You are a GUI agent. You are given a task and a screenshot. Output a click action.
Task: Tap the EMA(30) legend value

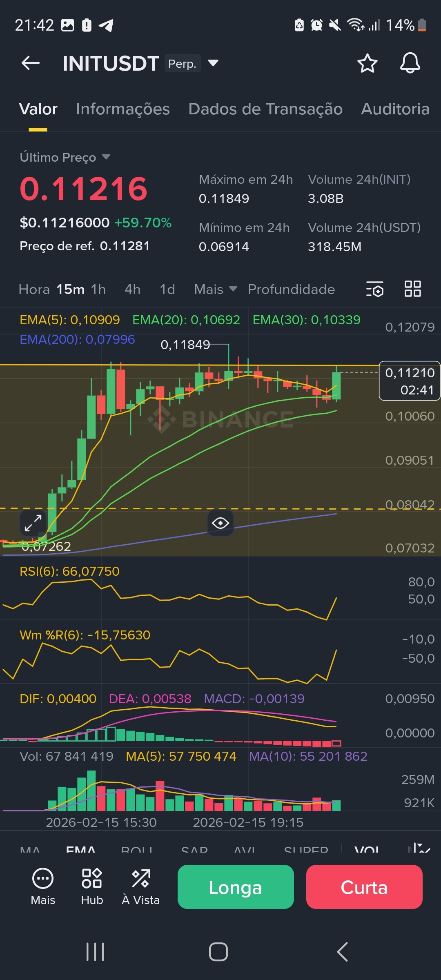tap(307, 320)
